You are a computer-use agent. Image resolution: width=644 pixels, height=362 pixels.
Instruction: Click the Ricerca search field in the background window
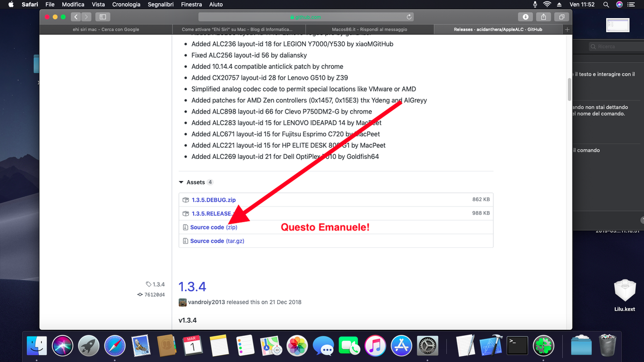pos(616,46)
